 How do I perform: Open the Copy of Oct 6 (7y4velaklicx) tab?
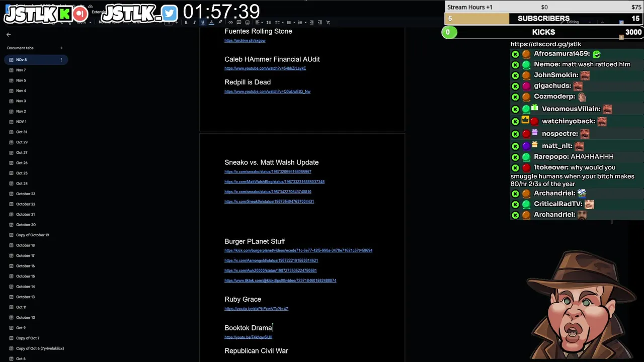point(40,348)
